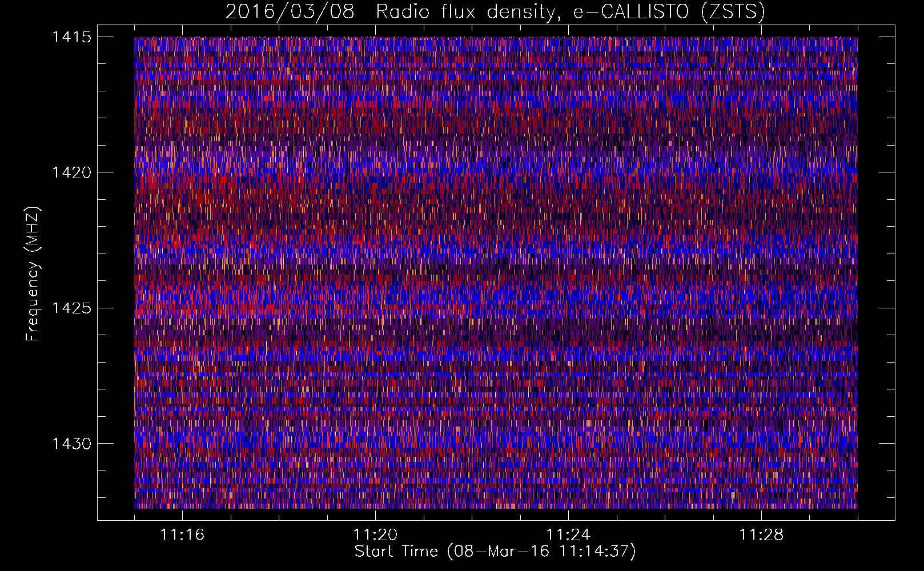
Task: Select the 1425 frequency axis label
Action: tap(71, 308)
